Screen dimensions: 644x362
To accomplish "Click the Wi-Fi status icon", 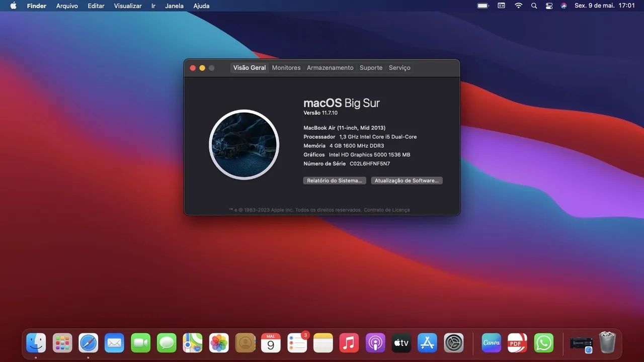I will pos(518,6).
